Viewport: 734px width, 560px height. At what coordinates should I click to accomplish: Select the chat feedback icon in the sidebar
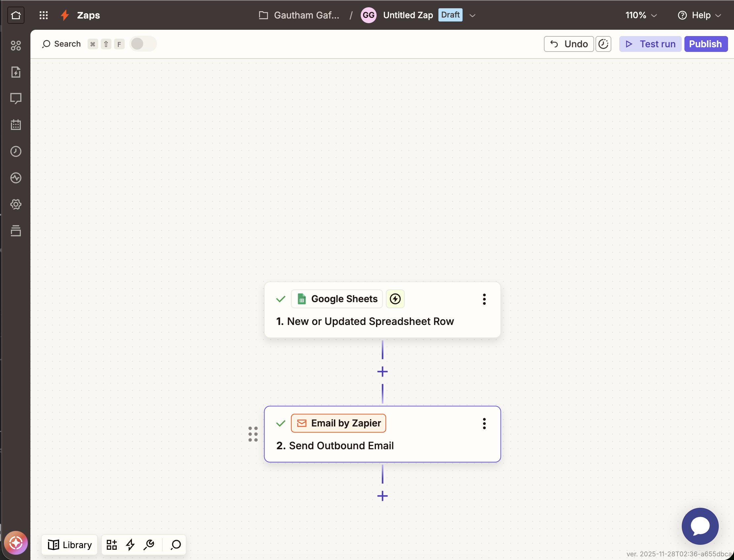[16, 98]
